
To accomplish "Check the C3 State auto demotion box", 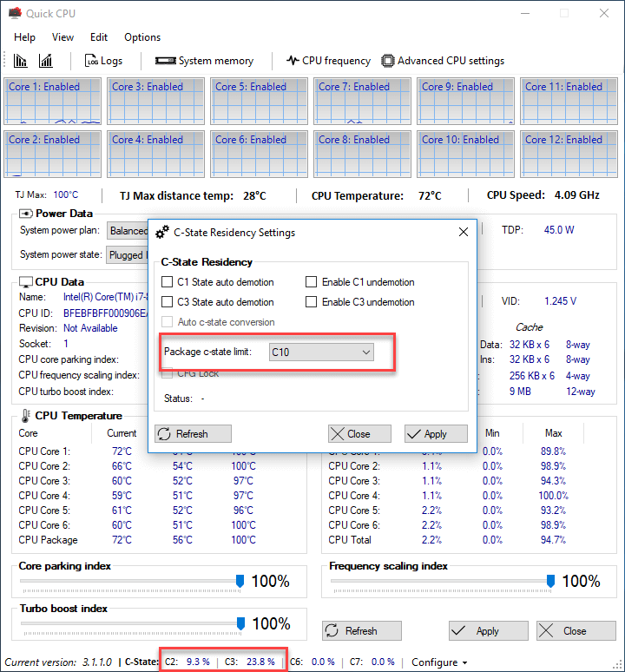I will (x=168, y=302).
